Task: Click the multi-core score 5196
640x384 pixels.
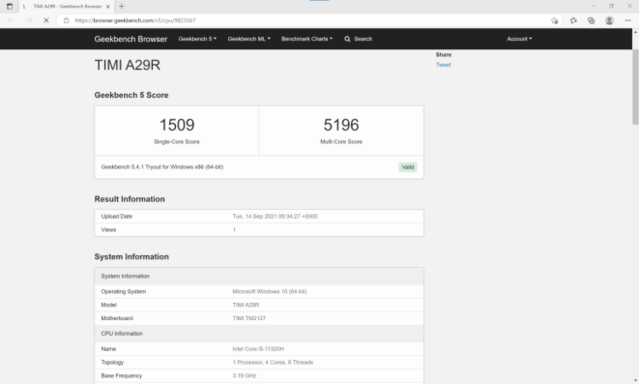Action: [x=341, y=125]
